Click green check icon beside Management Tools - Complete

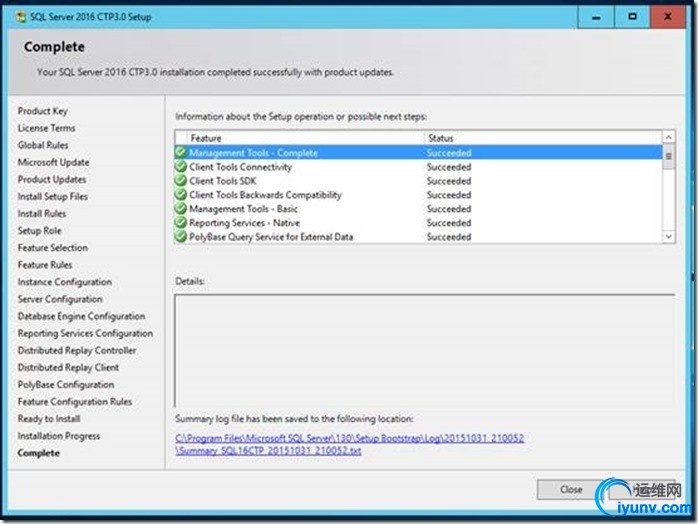click(180, 153)
